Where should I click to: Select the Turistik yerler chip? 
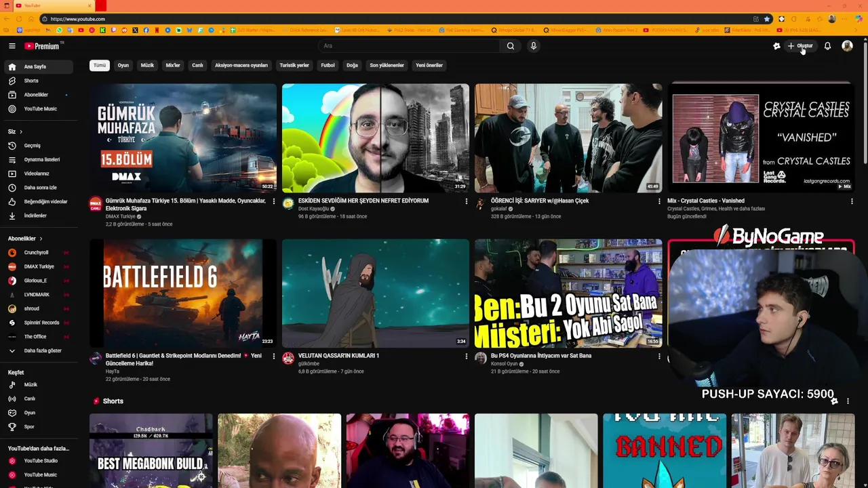pos(294,65)
